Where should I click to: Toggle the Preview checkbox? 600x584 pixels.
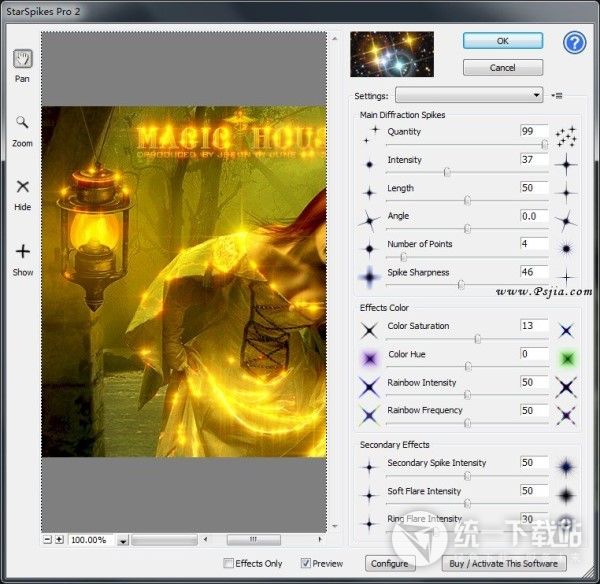(305, 563)
